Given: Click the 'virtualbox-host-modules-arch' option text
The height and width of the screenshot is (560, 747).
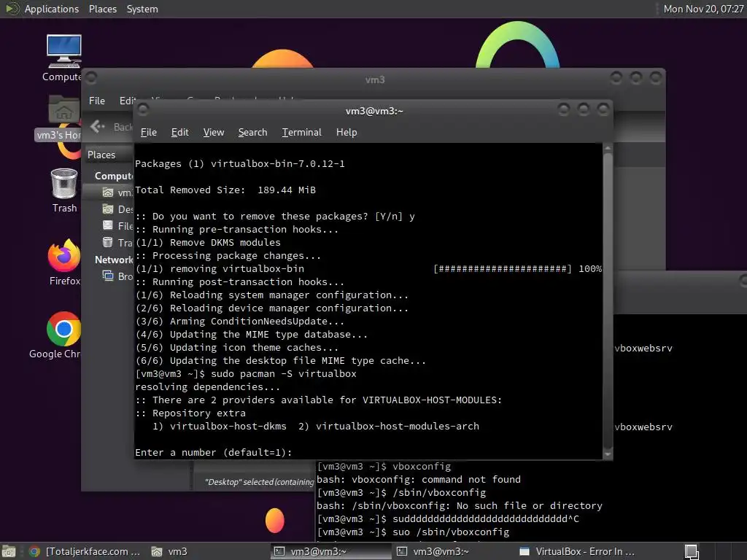Looking at the screenshot, I should point(398,426).
